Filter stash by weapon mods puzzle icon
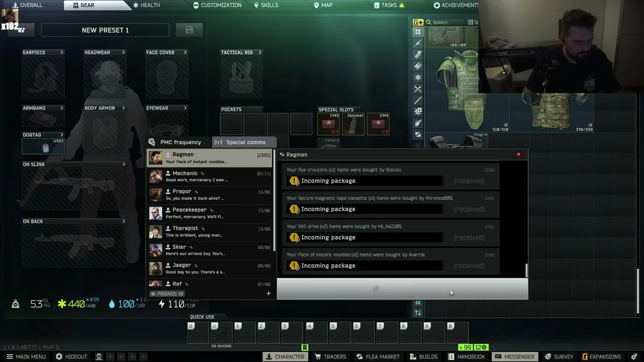 pos(418,112)
